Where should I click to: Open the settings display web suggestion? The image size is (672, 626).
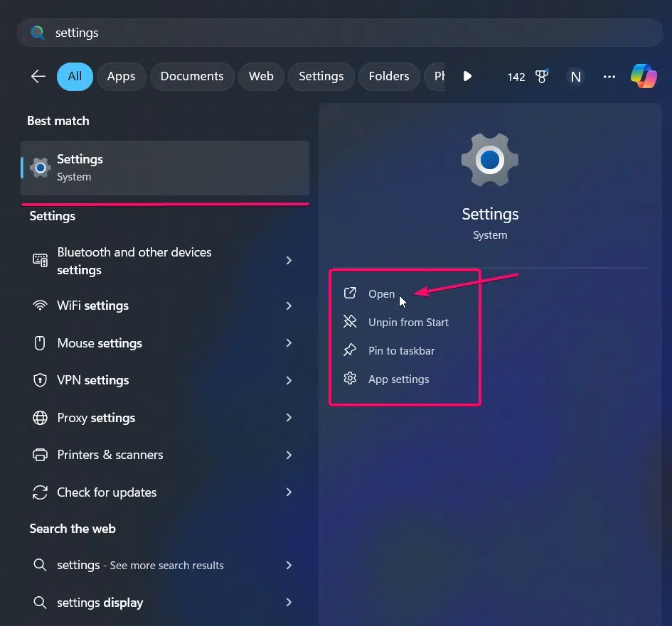click(165, 603)
